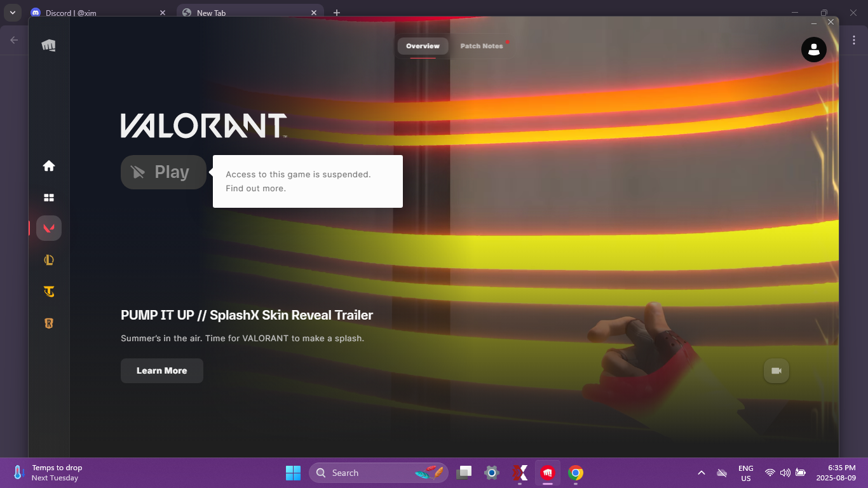Open the profile avatar menu
The width and height of the screenshot is (868, 488).
[813, 49]
